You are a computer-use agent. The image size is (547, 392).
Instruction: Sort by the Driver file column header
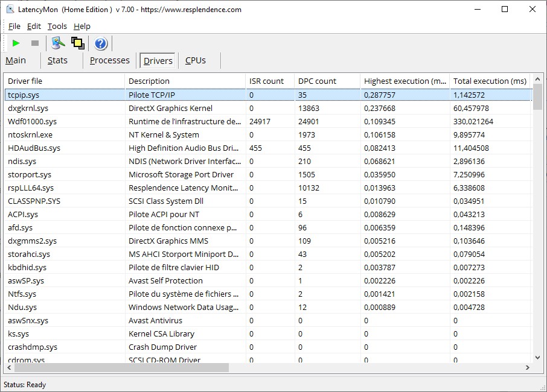25,81
